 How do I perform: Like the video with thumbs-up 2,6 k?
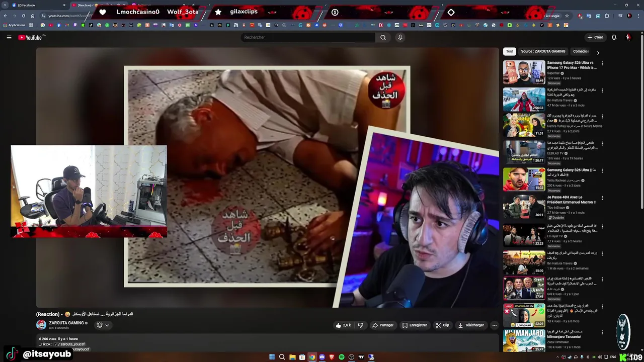tap(343, 325)
